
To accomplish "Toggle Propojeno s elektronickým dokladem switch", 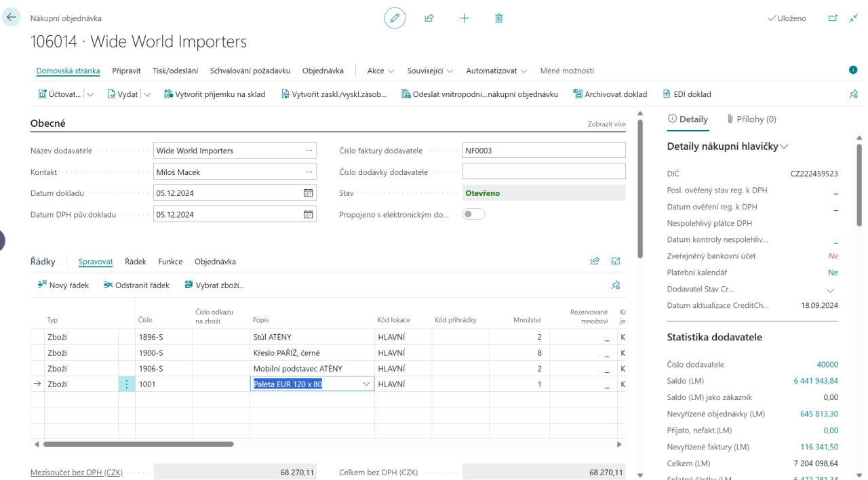I will coord(473,214).
